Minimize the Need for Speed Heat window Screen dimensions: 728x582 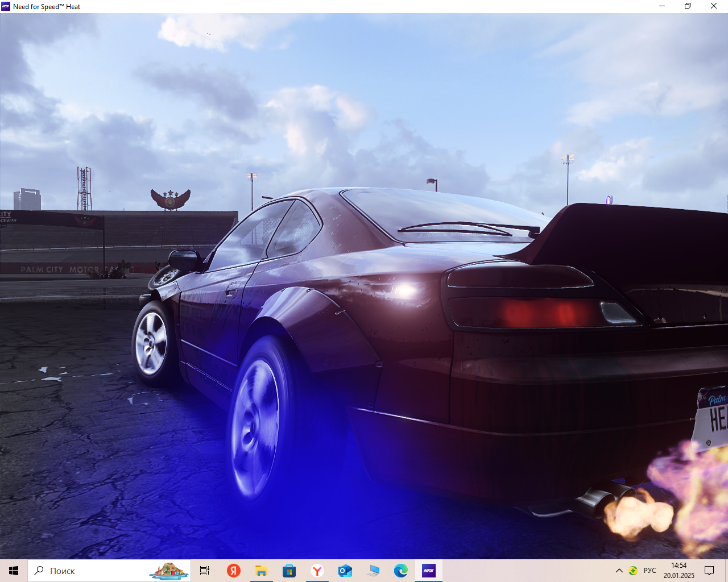coord(662,6)
